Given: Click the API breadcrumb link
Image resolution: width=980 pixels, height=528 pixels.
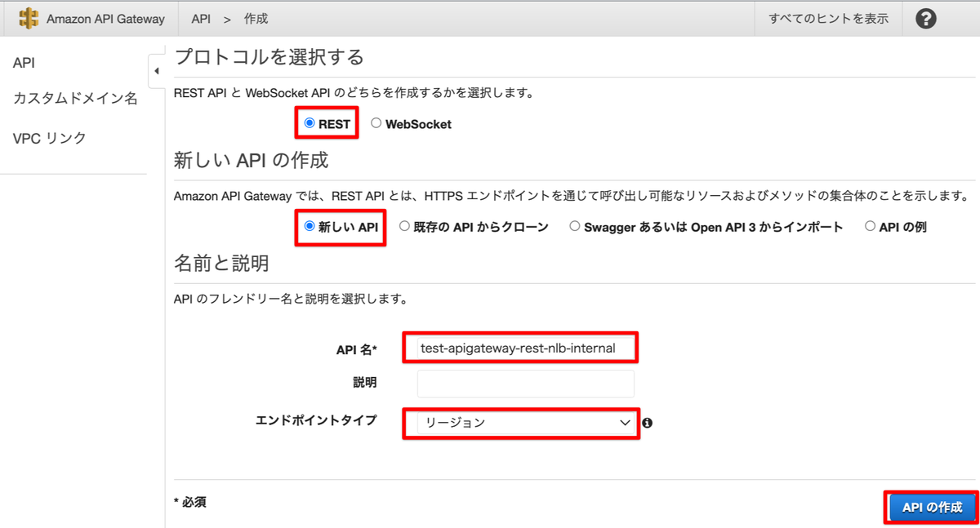Looking at the screenshot, I should point(201,18).
